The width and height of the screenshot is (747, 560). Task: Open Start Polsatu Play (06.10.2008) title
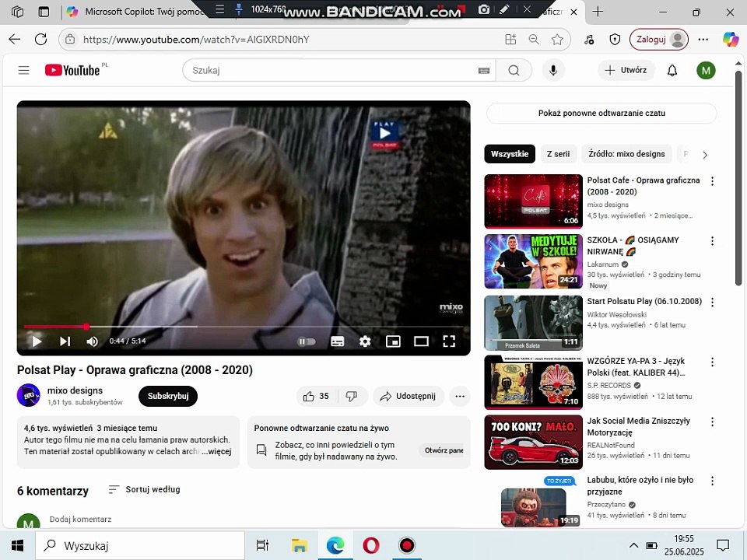(x=644, y=302)
